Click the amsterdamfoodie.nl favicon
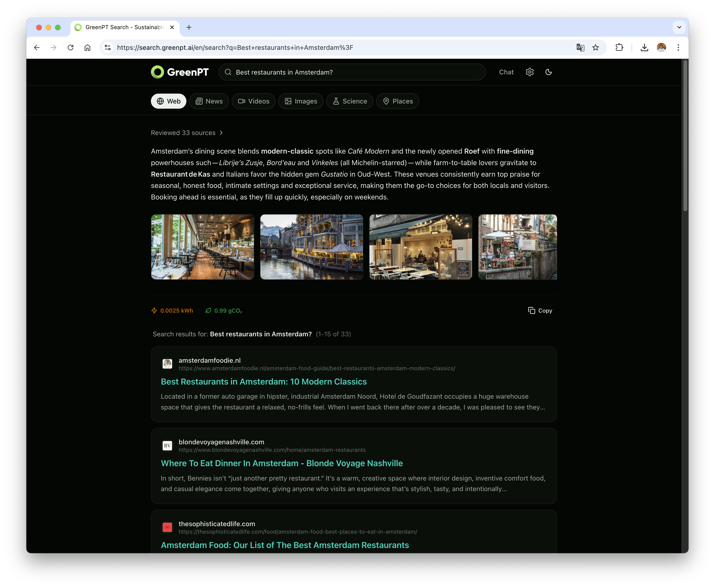The width and height of the screenshot is (715, 588). (168, 364)
